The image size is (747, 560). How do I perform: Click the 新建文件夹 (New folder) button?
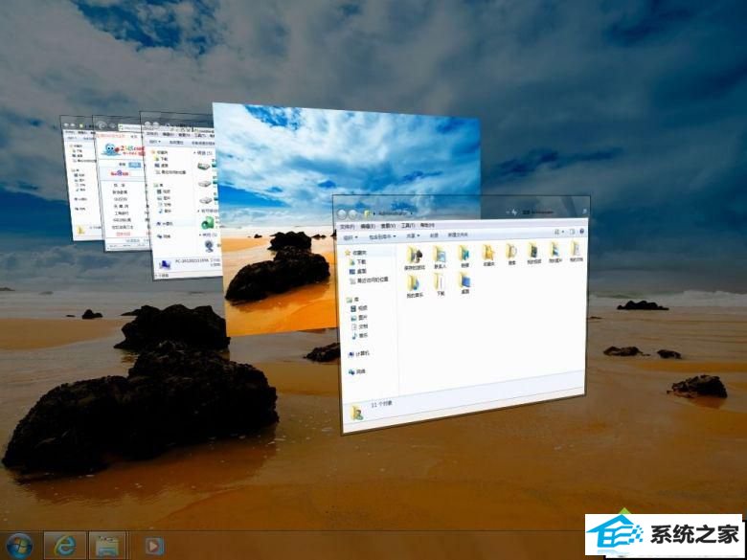458,235
